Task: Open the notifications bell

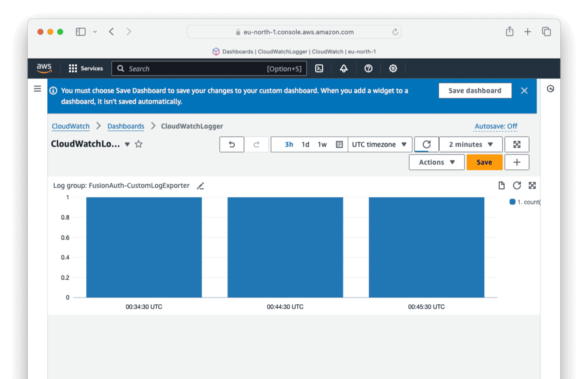Action: (x=344, y=68)
